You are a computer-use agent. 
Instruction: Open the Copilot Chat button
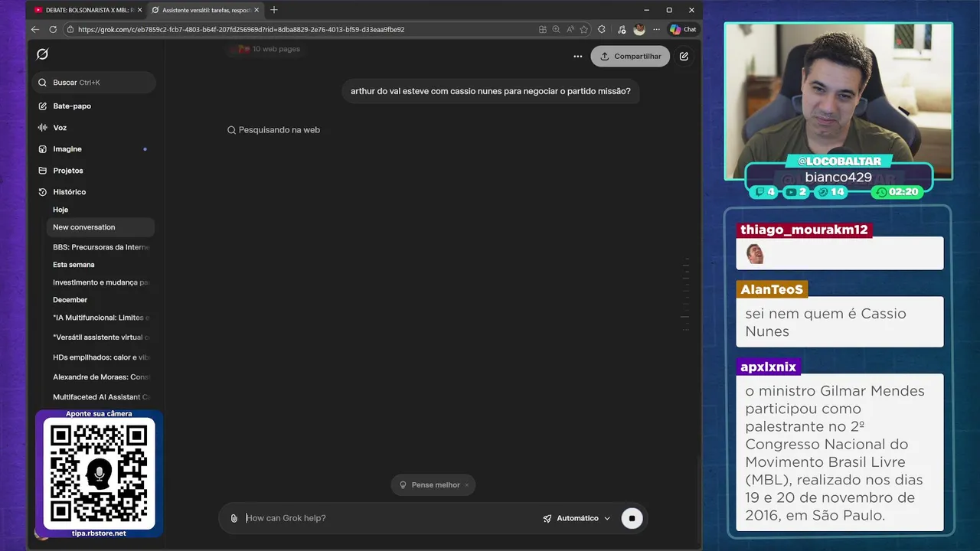point(683,30)
